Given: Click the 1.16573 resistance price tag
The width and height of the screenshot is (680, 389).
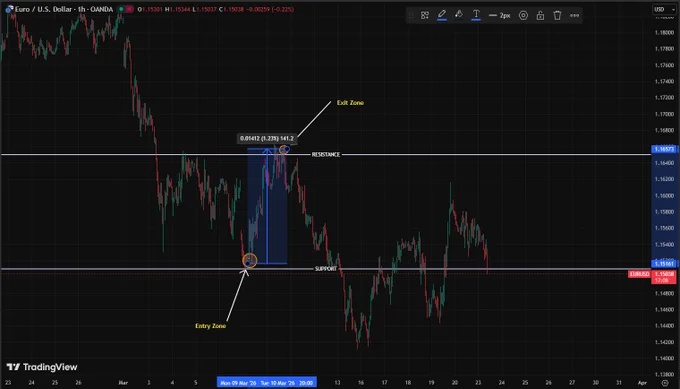Looking at the screenshot, I should (x=664, y=149).
